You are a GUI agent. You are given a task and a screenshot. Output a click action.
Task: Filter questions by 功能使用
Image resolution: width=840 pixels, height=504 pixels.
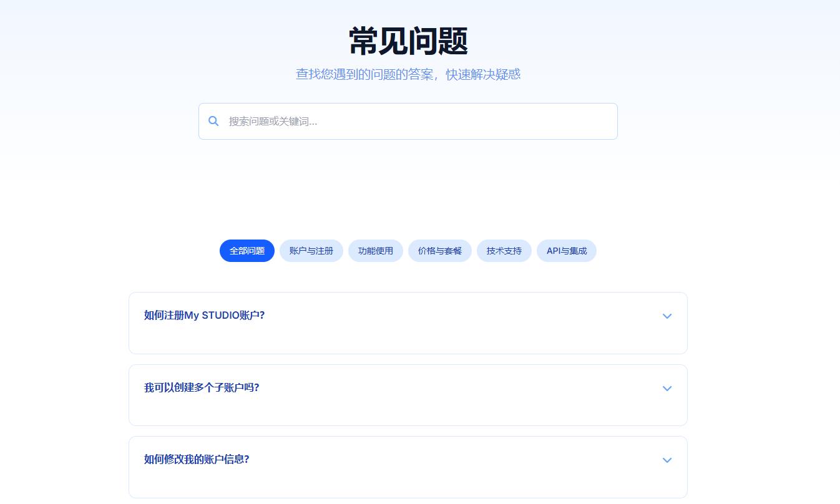pyautogui.click(x=376, y=251)
